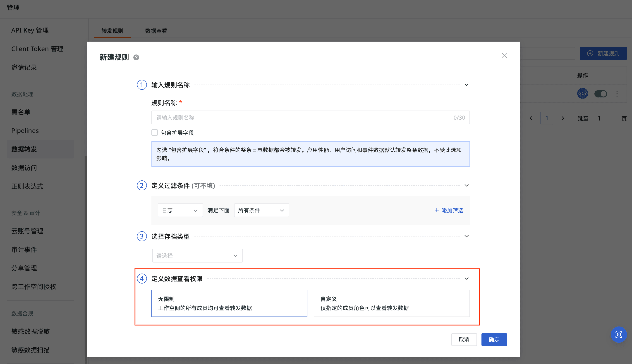Open the 请选择 archive type dropdown
The image size is (632, 364).
click(x=197, y=255)
